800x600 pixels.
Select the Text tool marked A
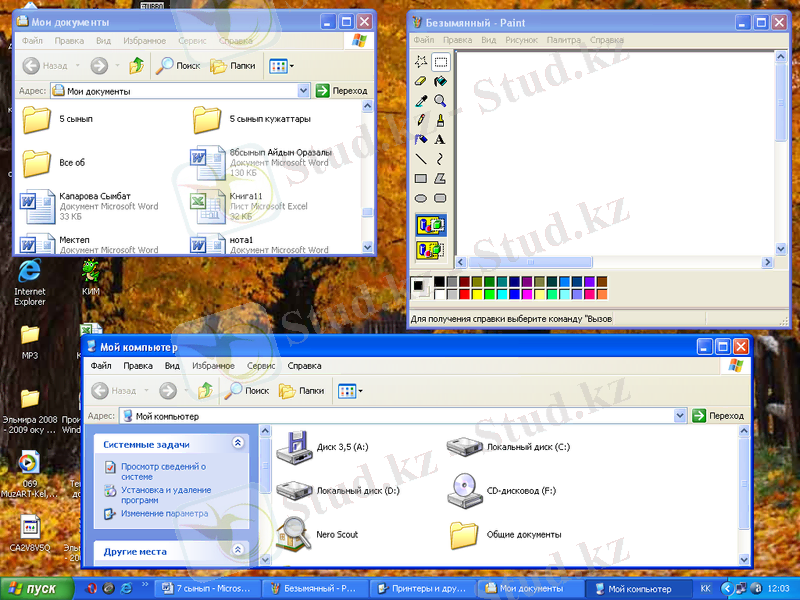pos(440,139)
